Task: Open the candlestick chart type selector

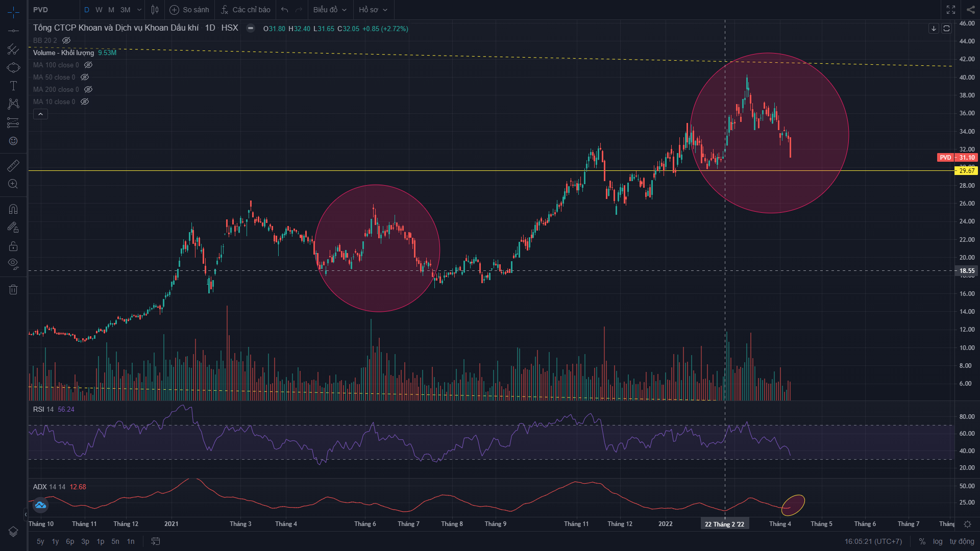Action: point(155,10)
